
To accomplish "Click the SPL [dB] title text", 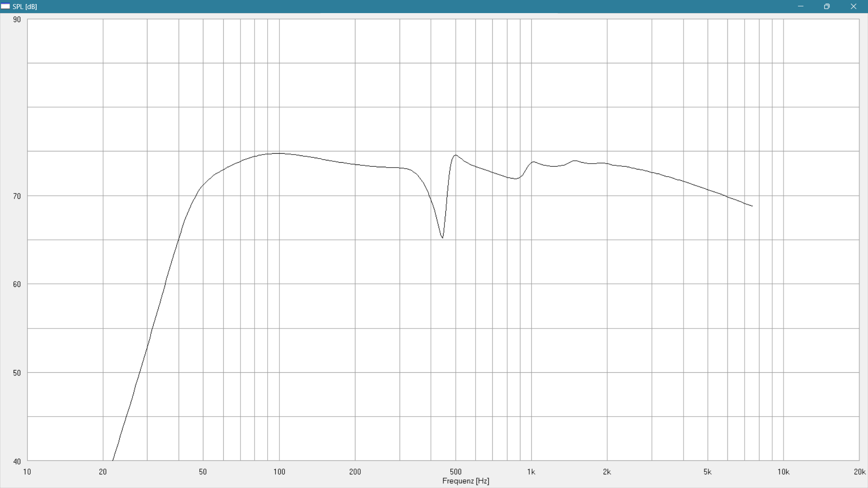I will pos(25,6).
